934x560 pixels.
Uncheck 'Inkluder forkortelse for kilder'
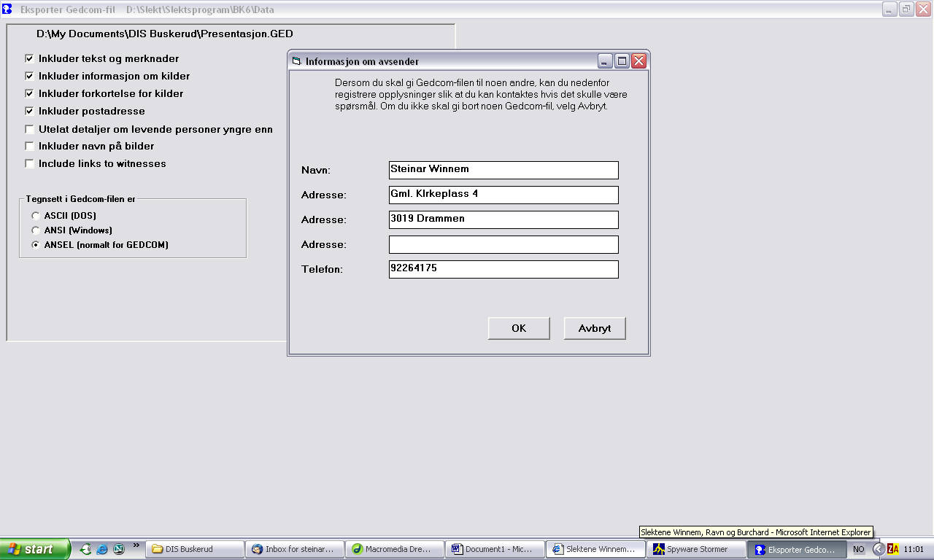30,93
